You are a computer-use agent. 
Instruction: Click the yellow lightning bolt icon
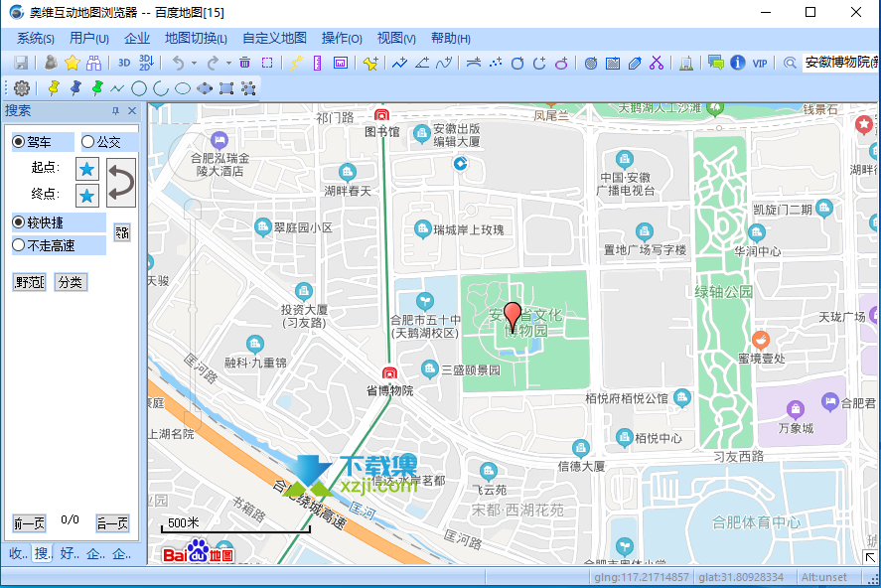[x=296, y=63]
